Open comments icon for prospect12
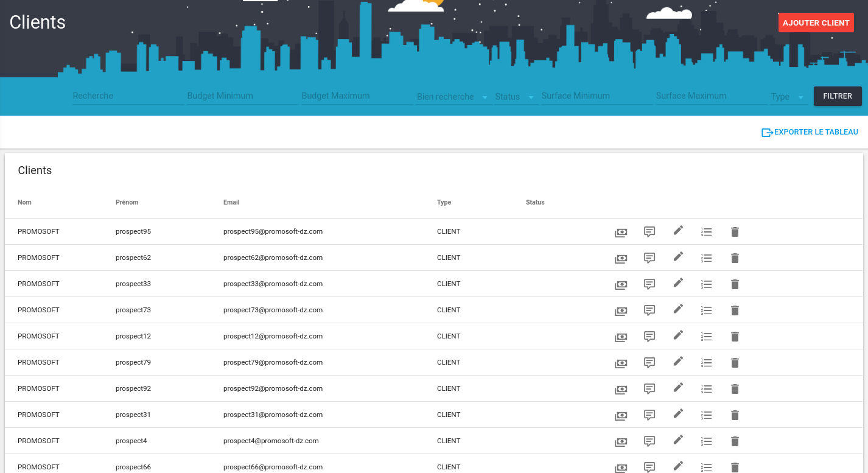Screen dimensions: 868x473 point(649,337)
